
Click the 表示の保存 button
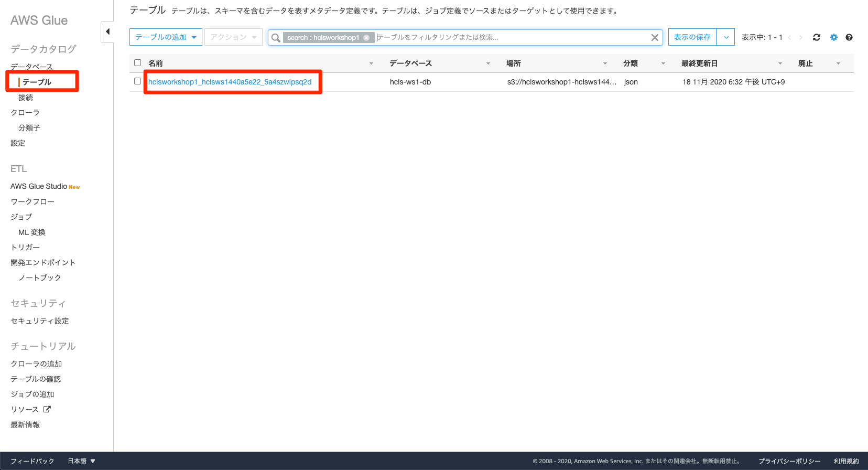[692, 37]
